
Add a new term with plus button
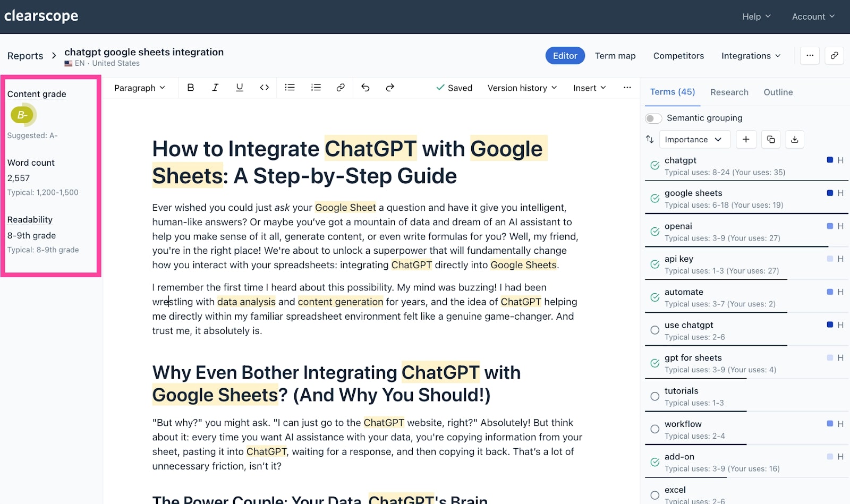click(x=746, y=139)
